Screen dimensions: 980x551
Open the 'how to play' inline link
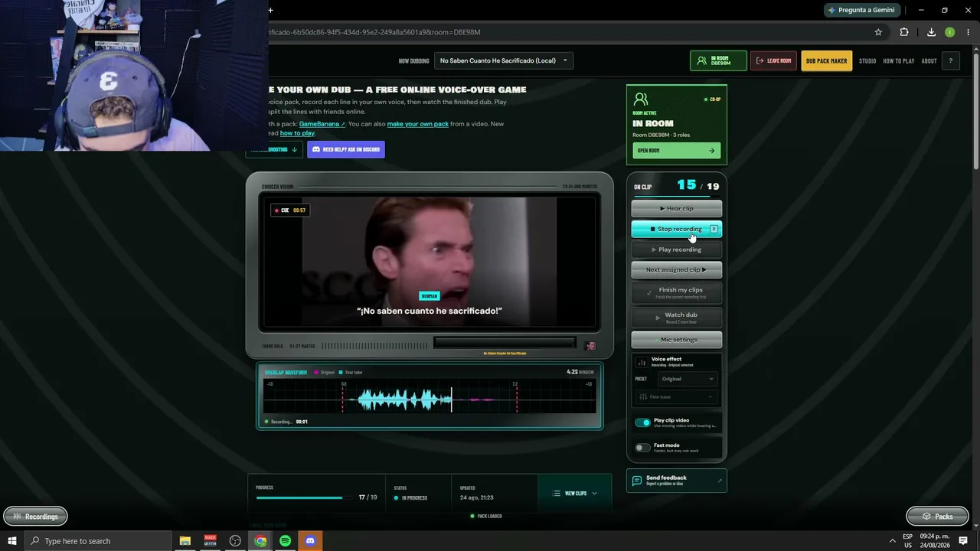297,133
